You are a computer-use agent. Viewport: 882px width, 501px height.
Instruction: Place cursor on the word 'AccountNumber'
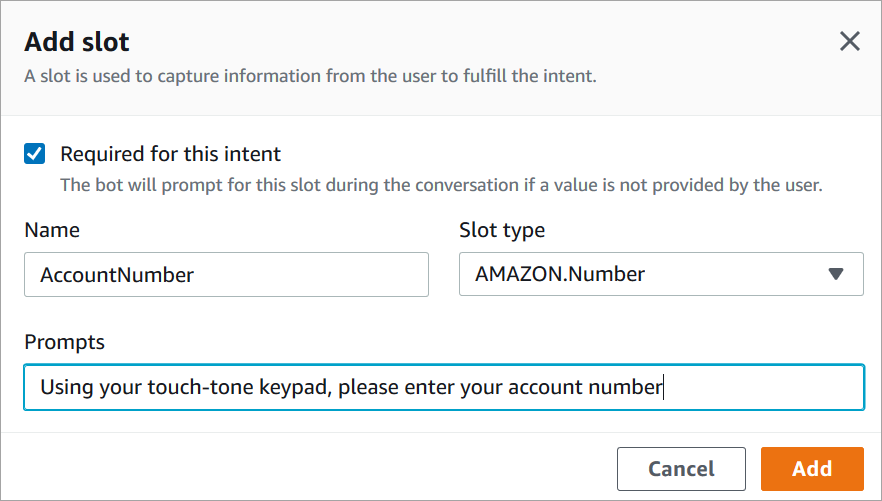point(117,275)
